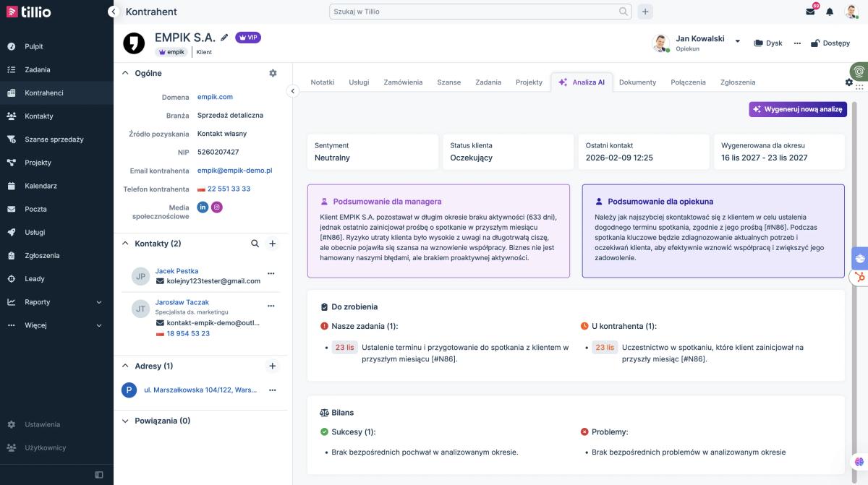Add a new contact with plus icon

click(x=273, y=244)
